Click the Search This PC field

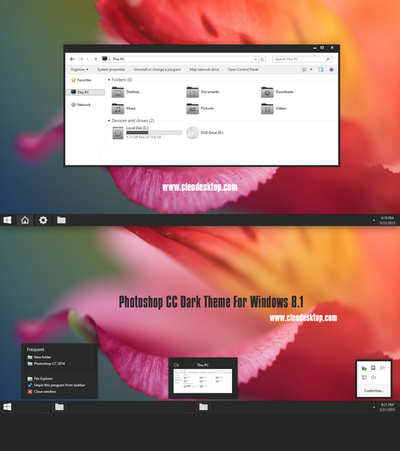(302, 59)
